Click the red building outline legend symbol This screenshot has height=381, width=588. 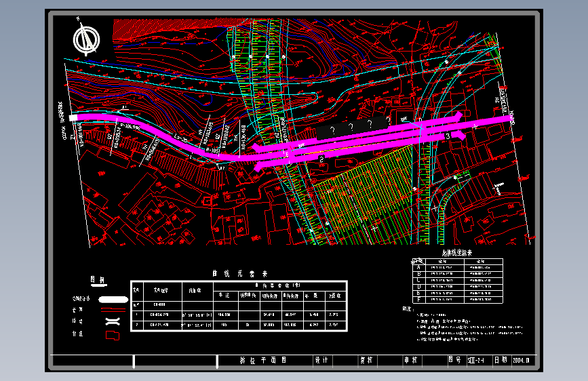coord(113,335)
